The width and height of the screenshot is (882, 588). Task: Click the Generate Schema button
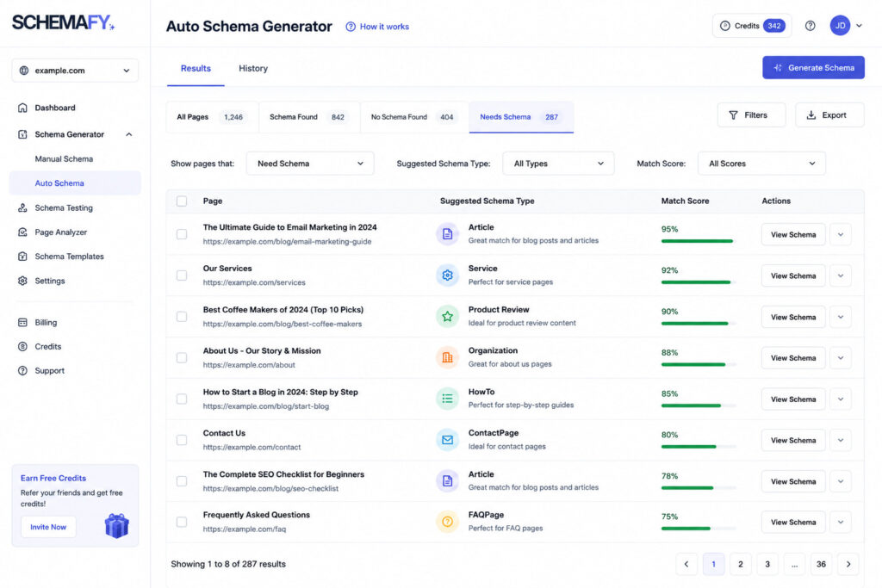click(x=813, y=67)
